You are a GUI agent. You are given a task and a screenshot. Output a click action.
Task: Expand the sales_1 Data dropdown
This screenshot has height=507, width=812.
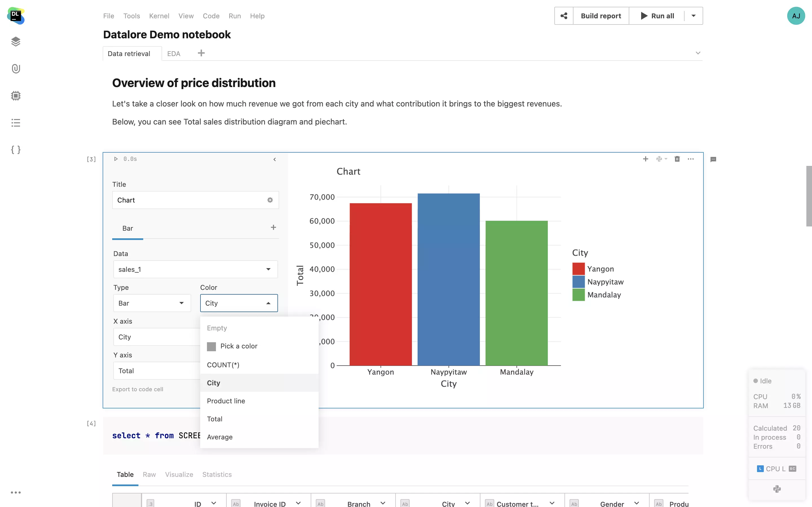point(268,269)
